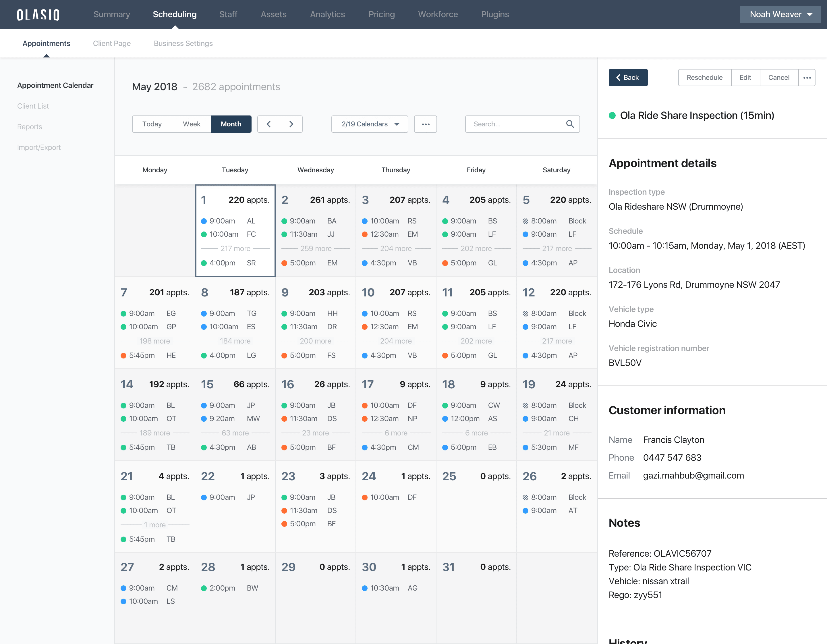This screenshot has height=644, width=827.
Task: Open the Analytics navigation tab
Action: pos(327,14)
